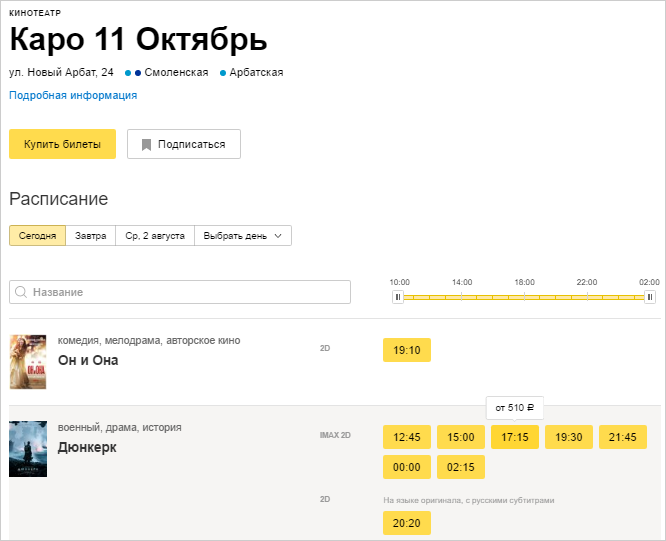The width and height of the screenshot is (666, 541).
Task: Click the Подписаться button
Action: (x=184, y=144)
